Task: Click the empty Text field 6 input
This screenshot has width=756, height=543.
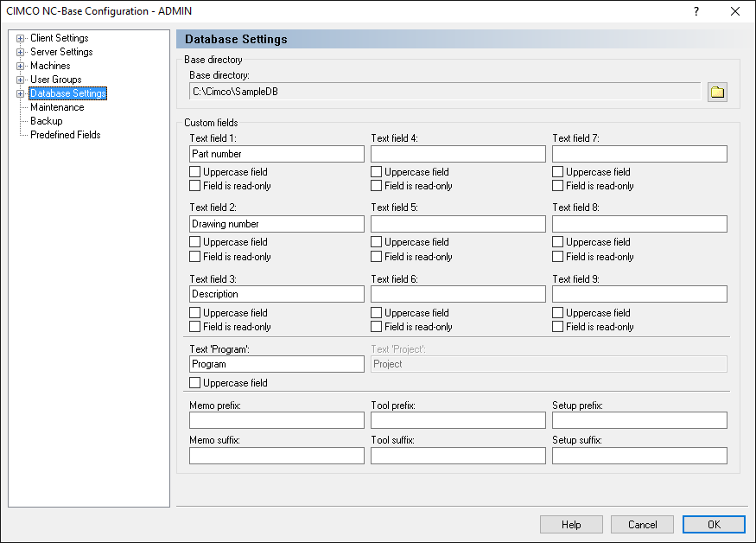Action: (x=458, y=294)
